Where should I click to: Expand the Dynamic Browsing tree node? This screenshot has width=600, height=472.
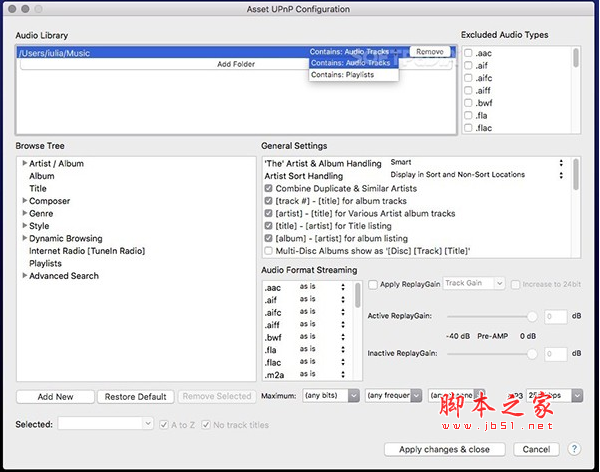[24, 238]
